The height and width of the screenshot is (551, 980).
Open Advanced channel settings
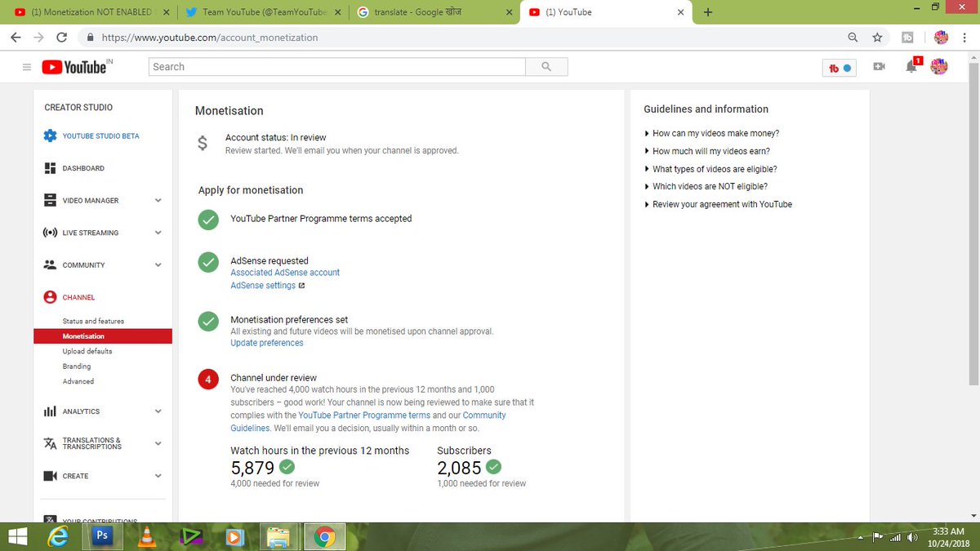pyautogui.click(x=78, y=381)
